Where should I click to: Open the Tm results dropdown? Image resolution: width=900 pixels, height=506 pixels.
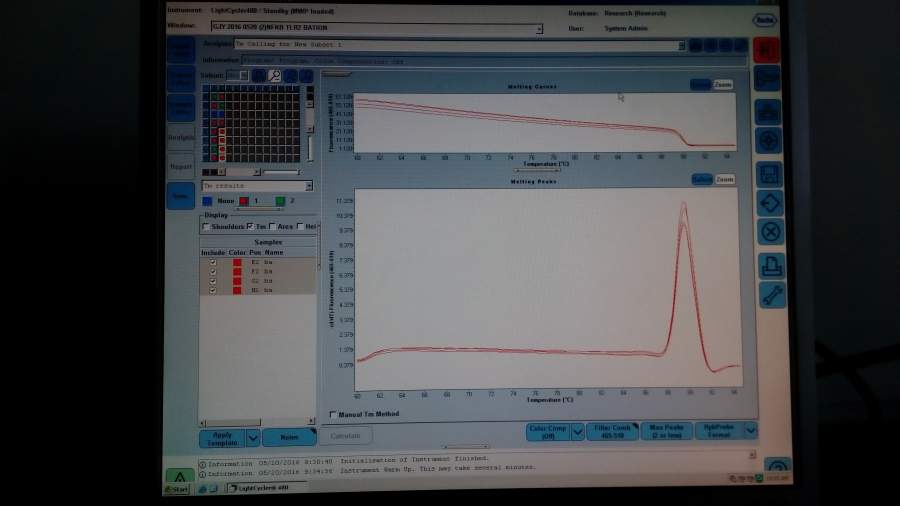309,186
